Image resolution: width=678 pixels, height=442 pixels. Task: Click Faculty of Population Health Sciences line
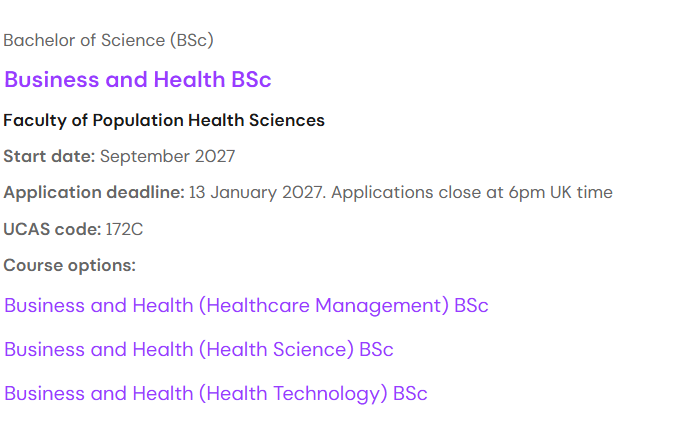(164, 121)
